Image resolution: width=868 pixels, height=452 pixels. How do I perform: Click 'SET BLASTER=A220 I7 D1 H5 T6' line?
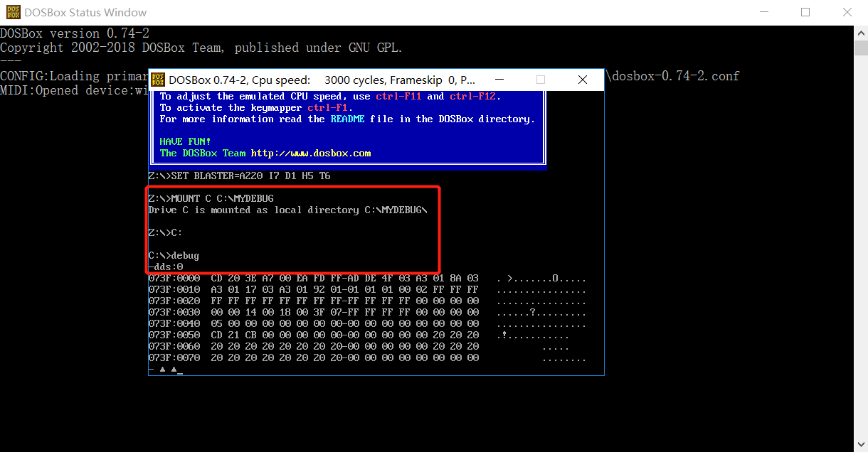point(239,176)
